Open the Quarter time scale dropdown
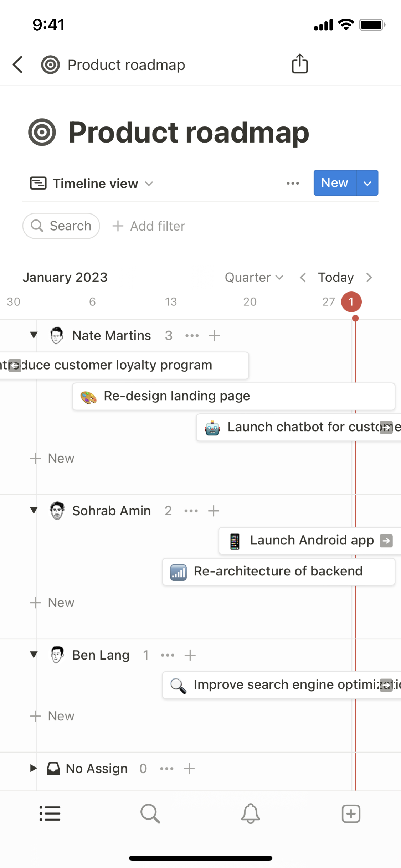Image resolution: width=401 pixels, height=868 pixels. (x=253, y=278)
